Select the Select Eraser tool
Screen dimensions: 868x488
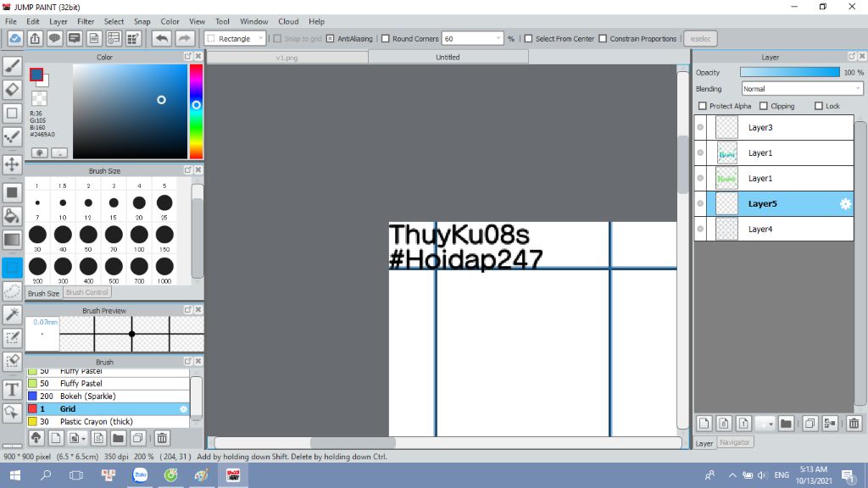point(12,361)
